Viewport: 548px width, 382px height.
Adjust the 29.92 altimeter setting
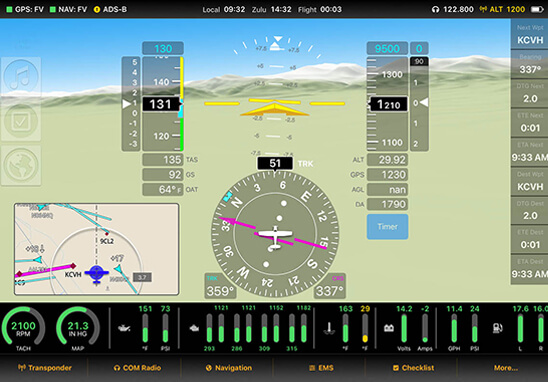(387, 160)
